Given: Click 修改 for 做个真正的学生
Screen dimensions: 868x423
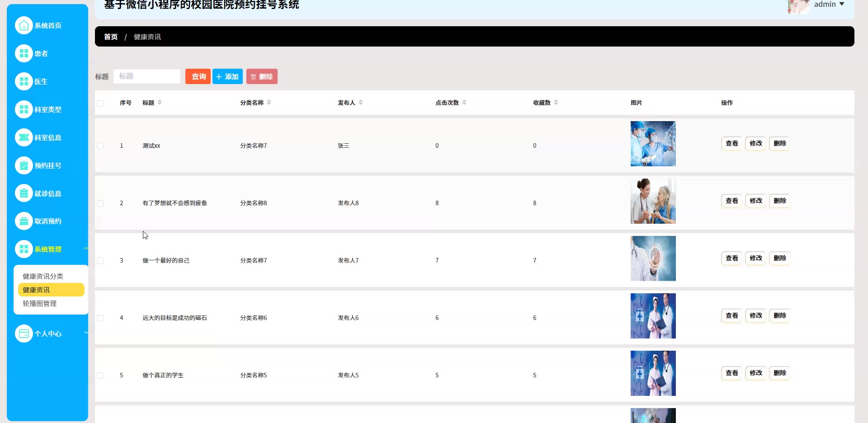Looking at the screenshot, I should pos(755,373).
